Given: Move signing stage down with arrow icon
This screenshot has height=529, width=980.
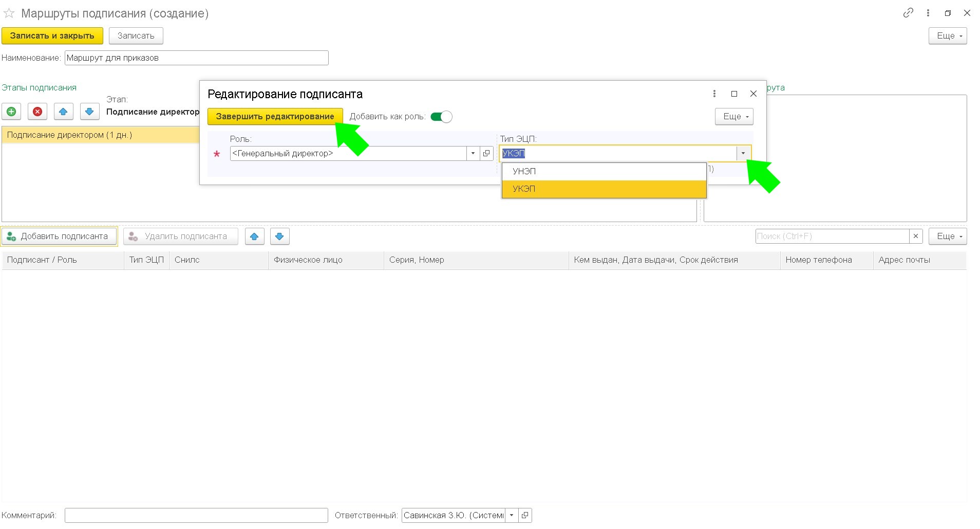Looking at the screenshot, I should pos(89,112).
